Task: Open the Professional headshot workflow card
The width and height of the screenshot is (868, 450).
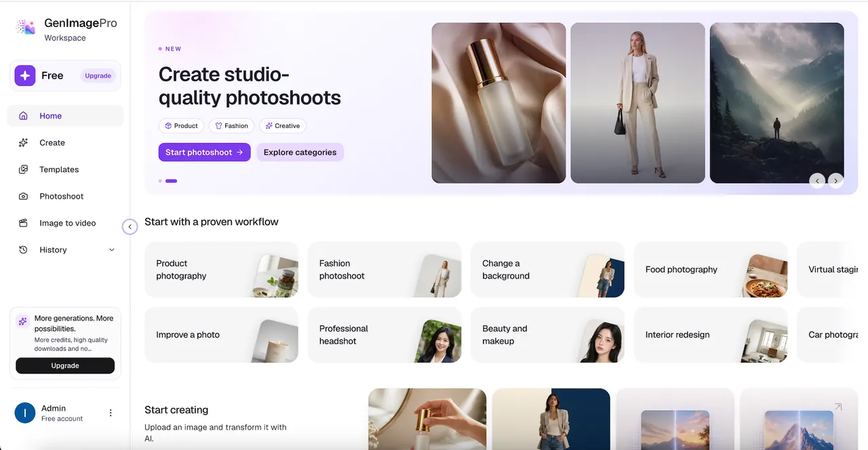Action: [384, 335]
